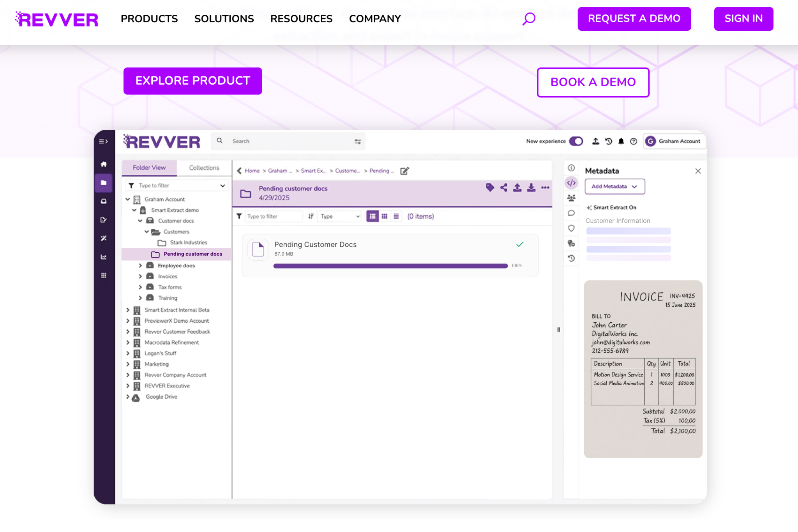Screen dimensions: 798x532
Task: Open the comments bubble icon in side panel
Action: click(571, 213)
